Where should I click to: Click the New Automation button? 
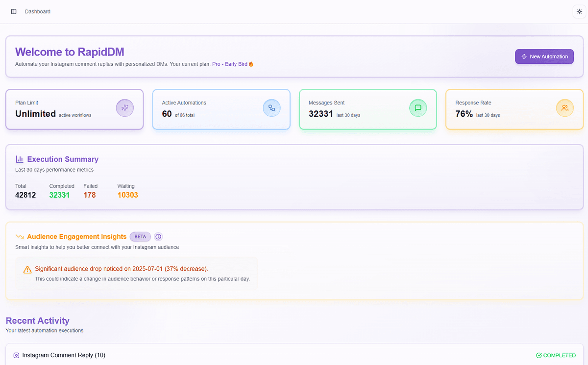click(x=544, y=56)
